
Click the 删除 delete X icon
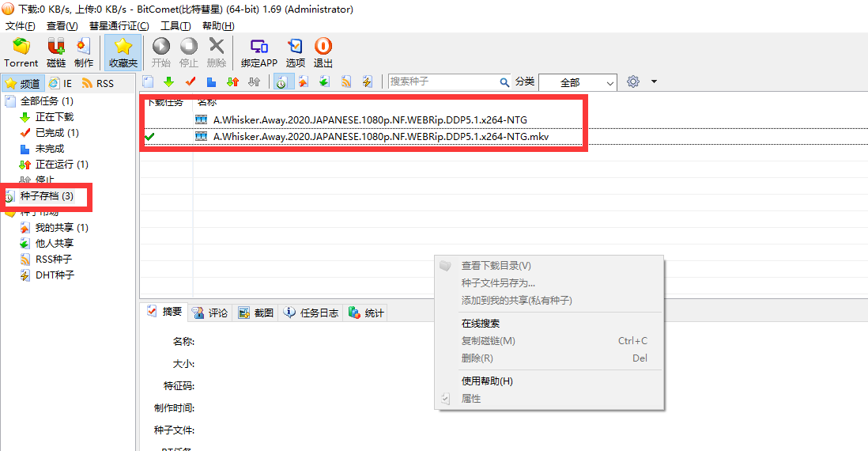(217, 53)
